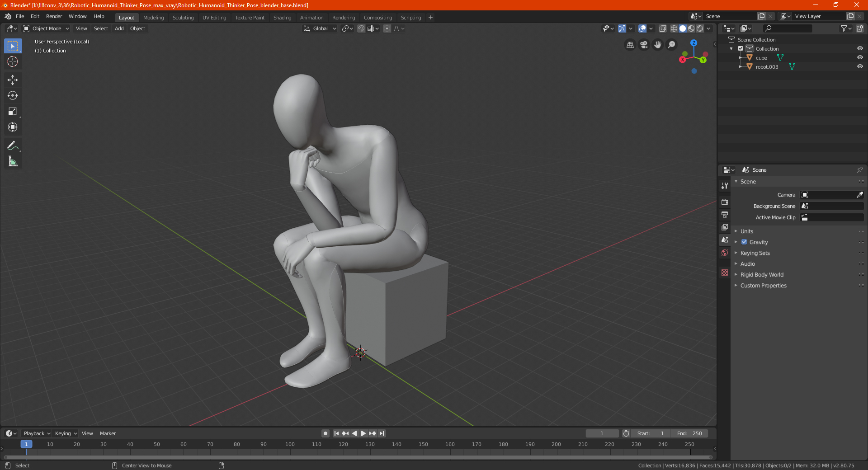The height and width of the screenshot is (470, 868).
Task: Click the red X axis gizmo
Action: point(683,60)
